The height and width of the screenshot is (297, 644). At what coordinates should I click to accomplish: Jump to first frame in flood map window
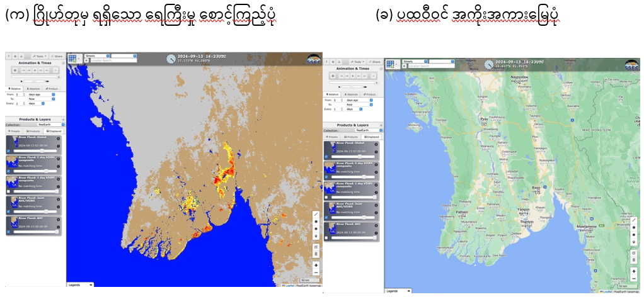pyautogui.click(x=23, y=70)
